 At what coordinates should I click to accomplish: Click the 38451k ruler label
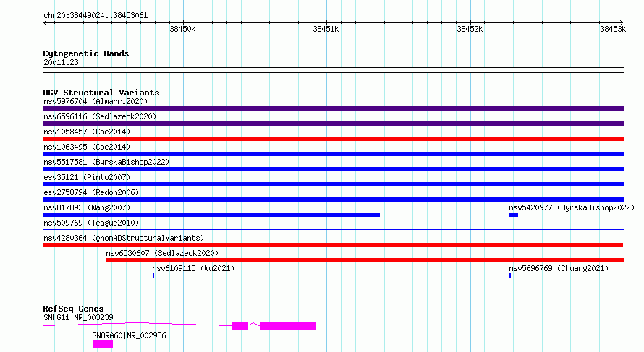326,29
